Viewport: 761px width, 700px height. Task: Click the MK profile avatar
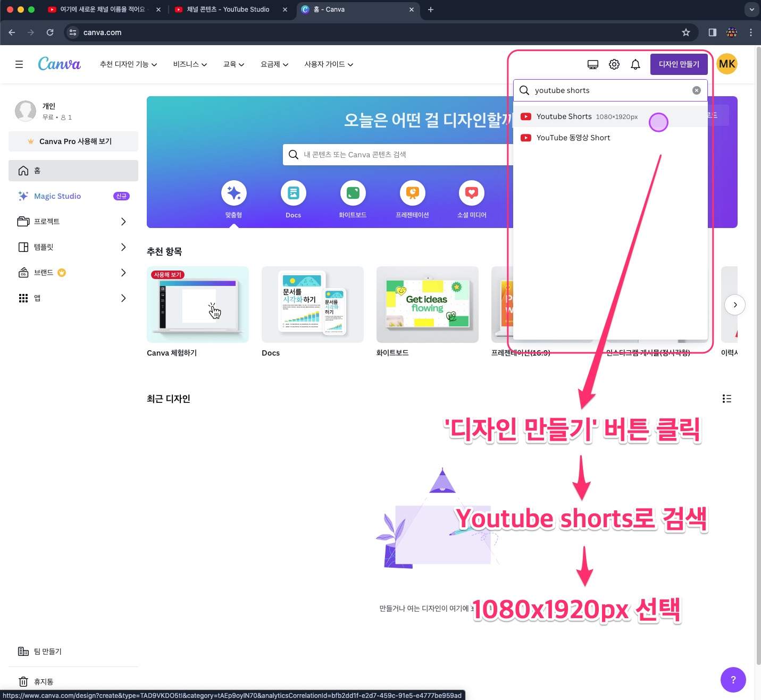(x=727, y=64)
